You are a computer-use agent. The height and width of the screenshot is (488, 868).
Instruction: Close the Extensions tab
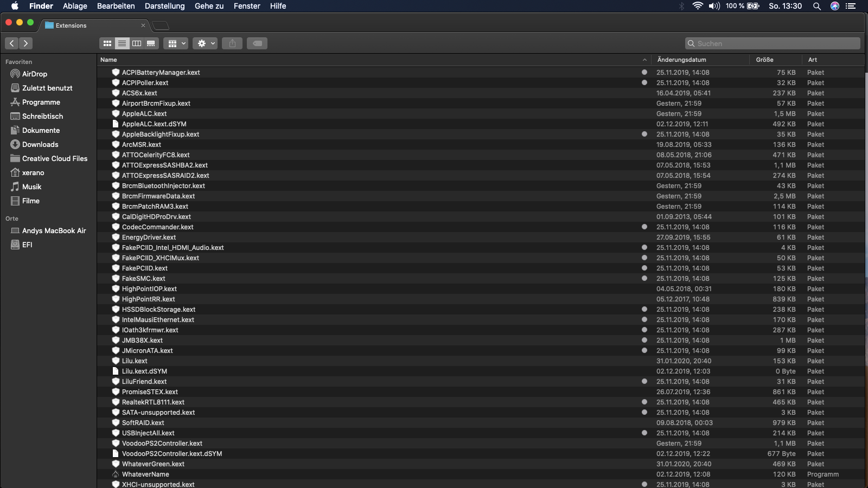coord(143,25)
